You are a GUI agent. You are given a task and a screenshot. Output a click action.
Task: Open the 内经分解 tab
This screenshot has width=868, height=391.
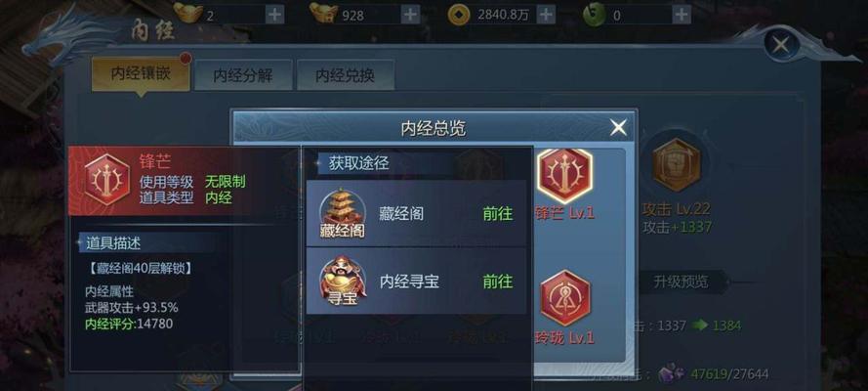click(243, 75)
